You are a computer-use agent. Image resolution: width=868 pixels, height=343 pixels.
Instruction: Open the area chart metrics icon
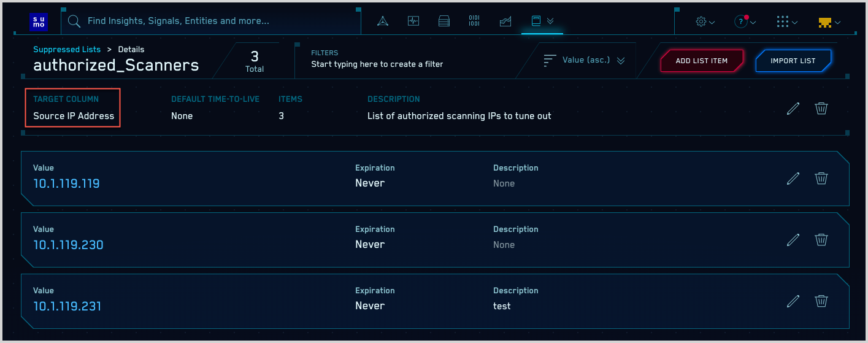505,21
